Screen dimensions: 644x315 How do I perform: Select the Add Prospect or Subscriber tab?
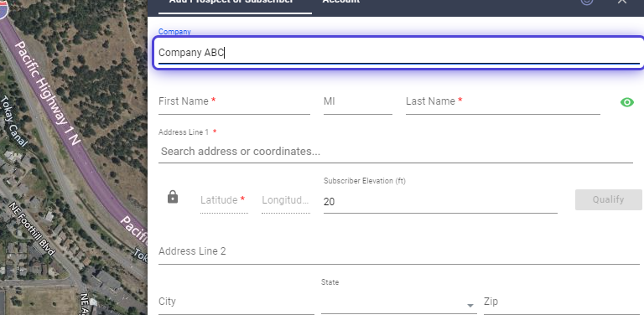click(x=231, y=2)
